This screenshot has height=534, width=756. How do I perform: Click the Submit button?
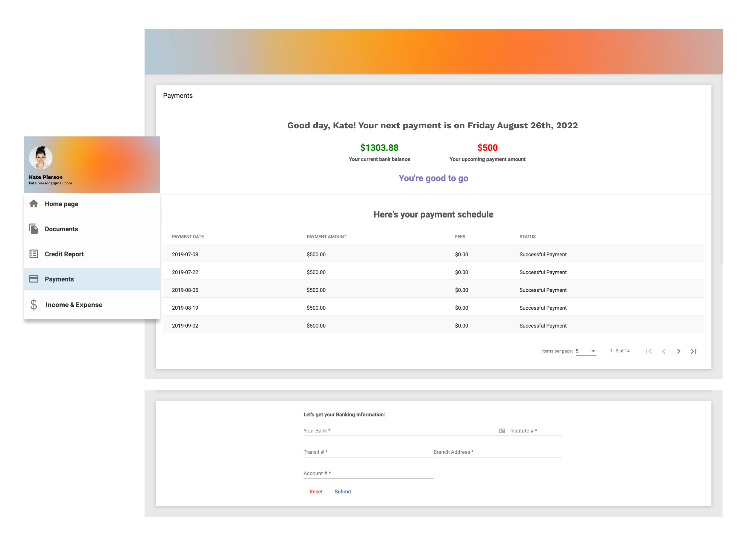[x=342, y=492]
